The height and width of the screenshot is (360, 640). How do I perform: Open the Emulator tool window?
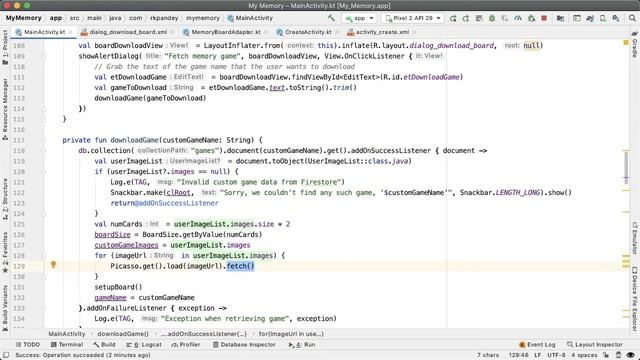[635, 238]
